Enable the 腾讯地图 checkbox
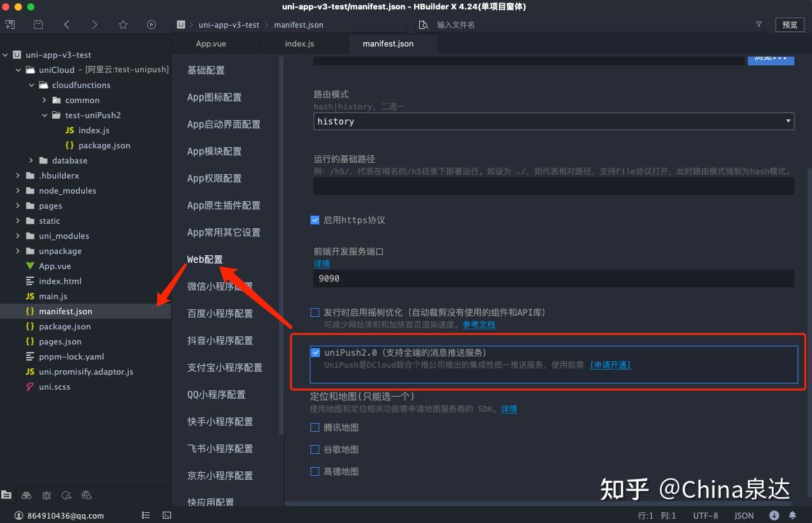 (x=315, y=427)
